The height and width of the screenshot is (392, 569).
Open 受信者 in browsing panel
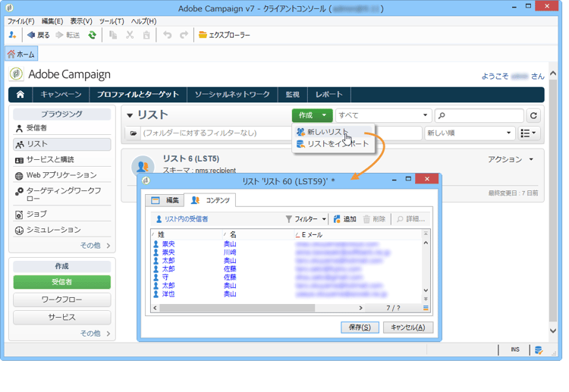coord(62,128)
